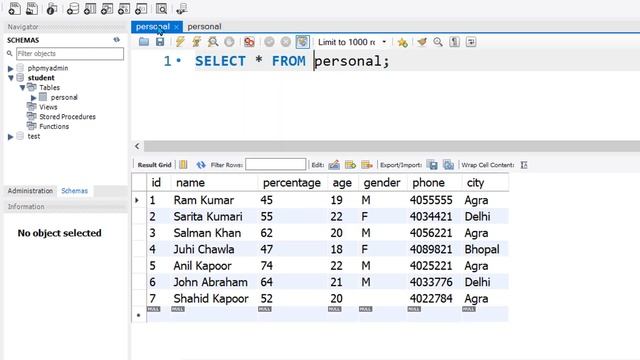Close the first personal tab
Screen dimensions: 640x360
point(176,27)
